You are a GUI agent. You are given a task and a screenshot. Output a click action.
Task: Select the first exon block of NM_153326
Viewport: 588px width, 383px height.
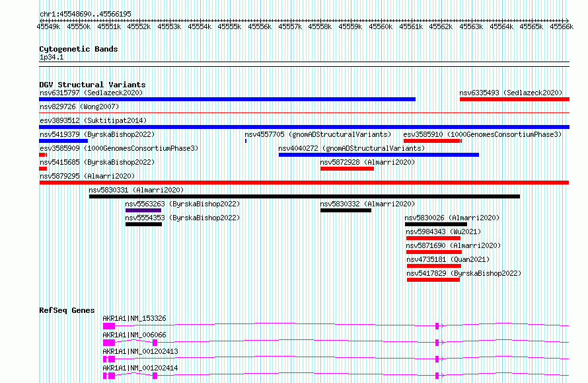109,326
